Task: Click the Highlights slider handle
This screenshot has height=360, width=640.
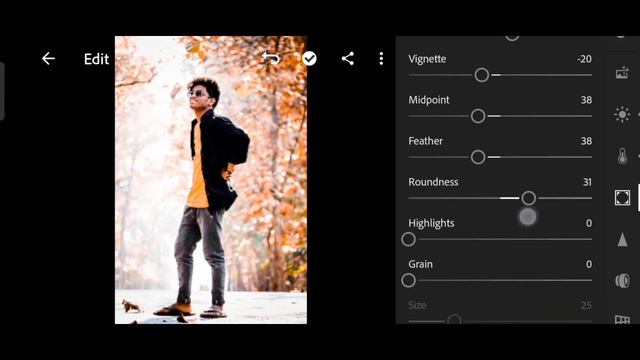Action: [409, 240]
